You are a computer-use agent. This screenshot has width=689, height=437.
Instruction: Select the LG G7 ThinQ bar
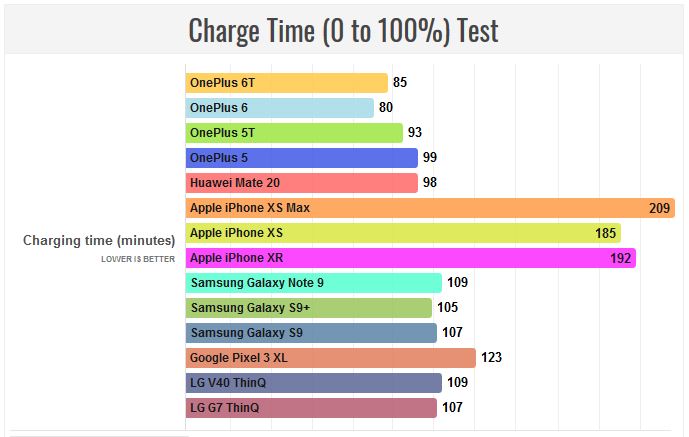click(x=311, y=408)
